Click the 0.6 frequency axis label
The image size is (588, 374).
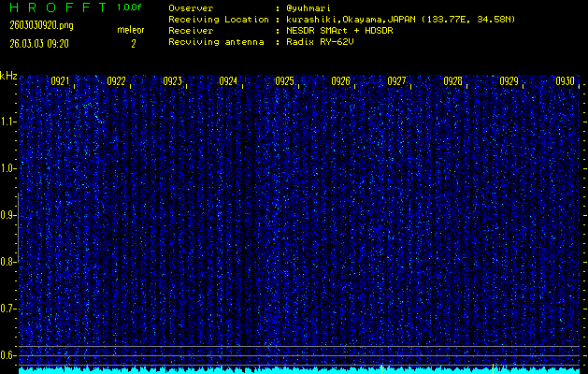click(x=8, y=355)
